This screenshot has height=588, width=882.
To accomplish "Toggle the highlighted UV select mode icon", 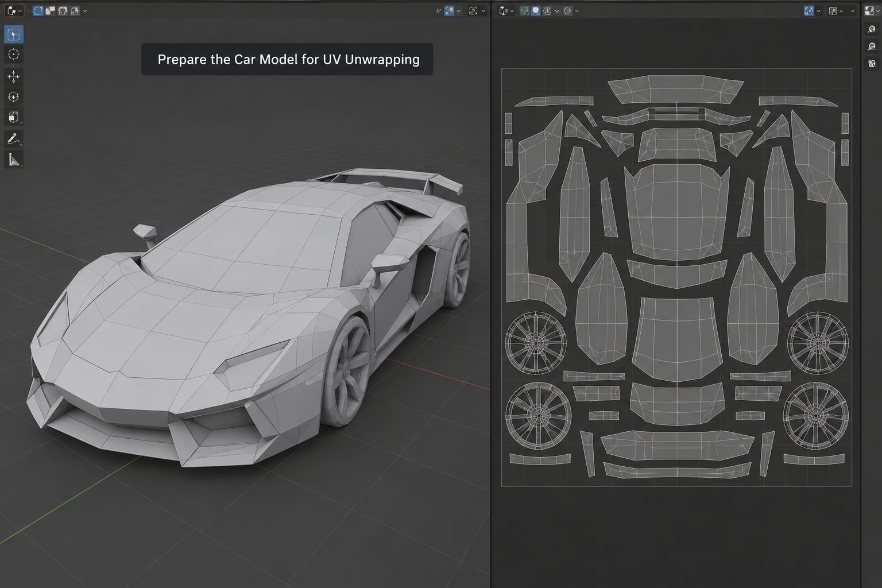I will [x=536, y=10].
